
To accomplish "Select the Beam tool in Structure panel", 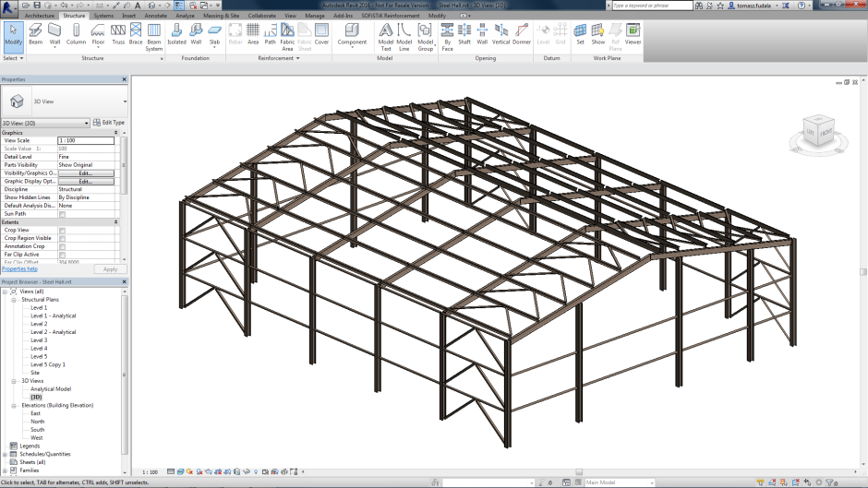I will coord(36,34).
